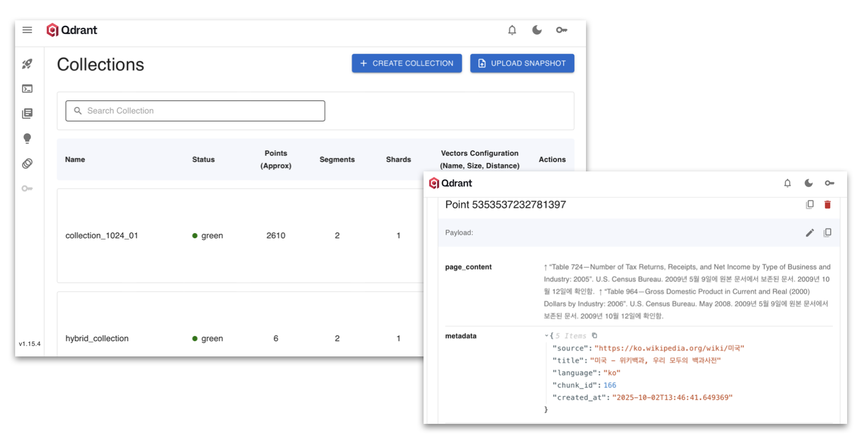Viewport: 868px width, 439px height.
Task: Open the Datasets rings icon in sidebar
Action: point(27,164)
